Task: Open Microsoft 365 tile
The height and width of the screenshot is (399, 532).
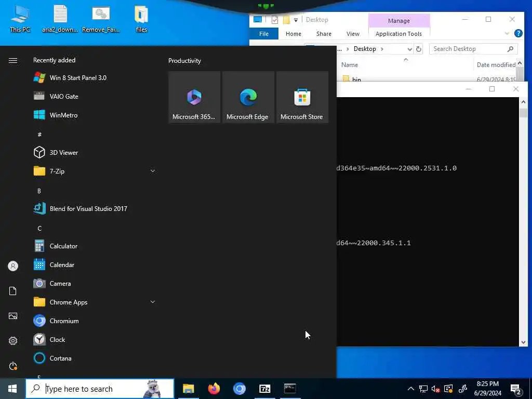Action: [x=194, y=97]
